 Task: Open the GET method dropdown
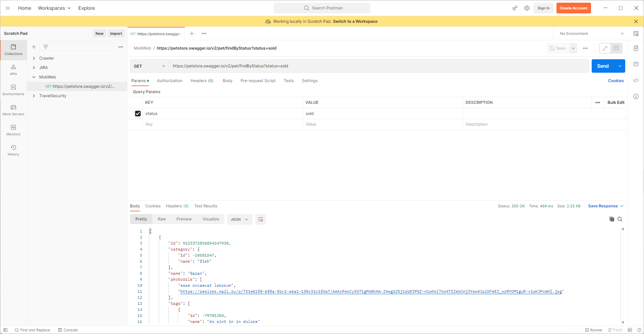tap(150, 66)
